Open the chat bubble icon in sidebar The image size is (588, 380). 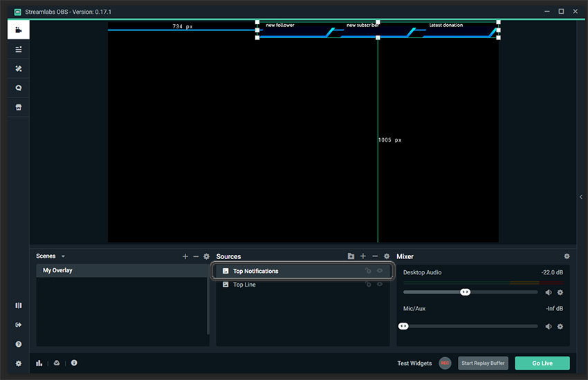coord(19,88)
